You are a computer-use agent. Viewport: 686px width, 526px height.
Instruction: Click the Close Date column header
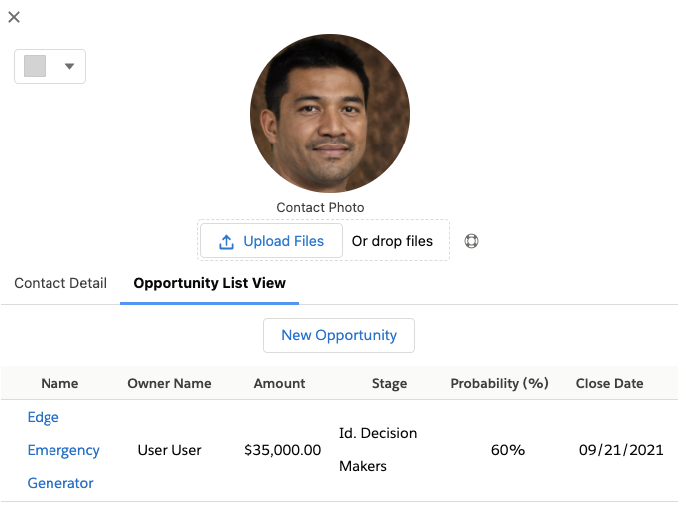[609, 383]
